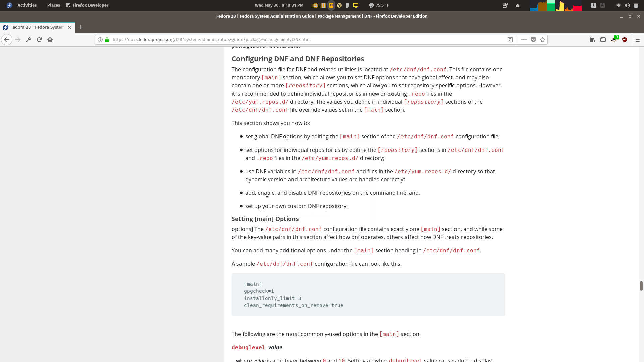Click keyboard layout indicator showing 1
The width and height of the screenshot is (644, 362).
[593, 5]
